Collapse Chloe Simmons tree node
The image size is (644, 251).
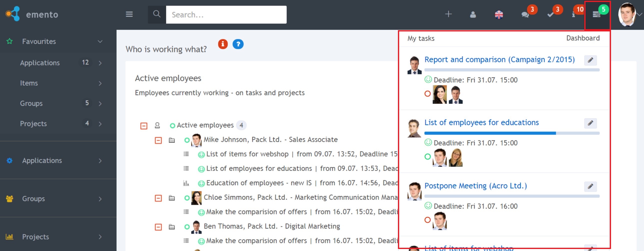[x=158, y=198]
